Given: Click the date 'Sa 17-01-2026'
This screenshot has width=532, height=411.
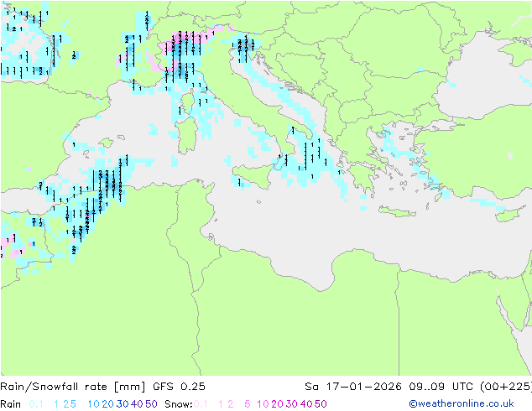Looking at the screenshot, I should [353, 387].
